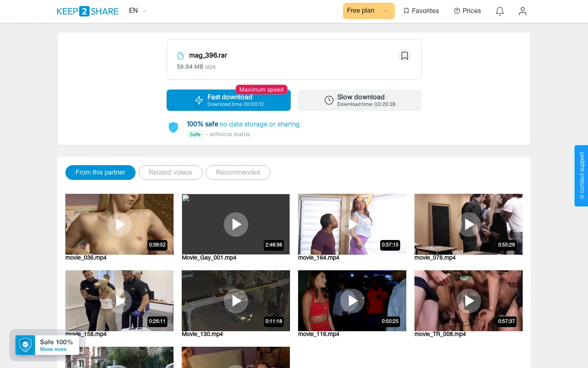Click Show more in Safe 100% widget
The image size is (588, 368).
tap(53, 350)
